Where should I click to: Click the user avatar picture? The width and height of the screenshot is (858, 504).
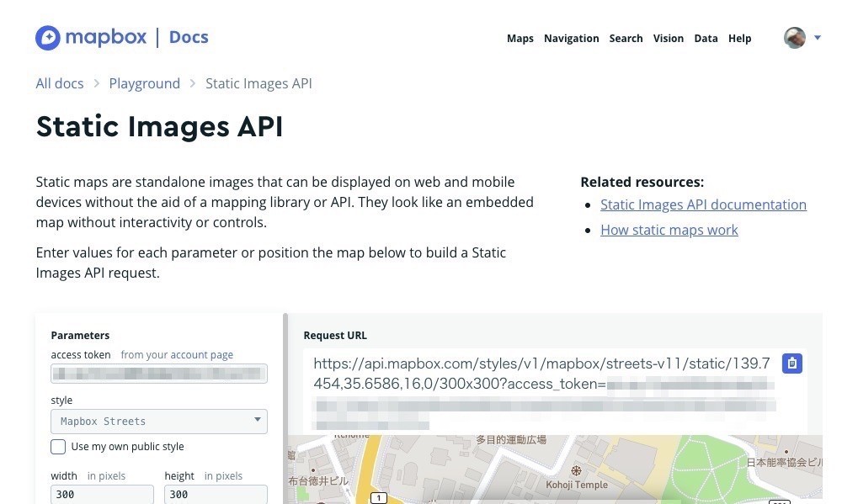click(795, 38)
